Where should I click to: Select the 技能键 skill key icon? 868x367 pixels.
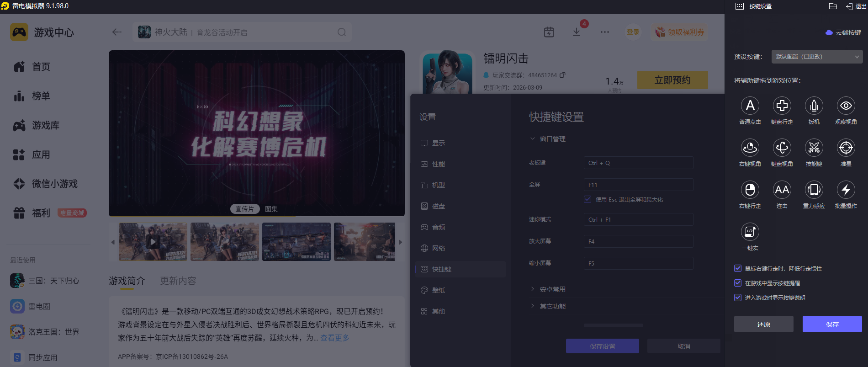[814, 148]
